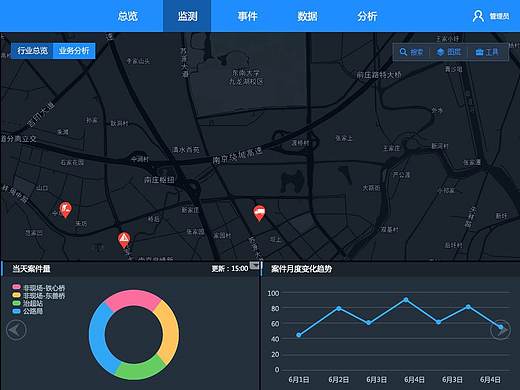Go to the 分析 tab
Viewport: 520px width, 390px height.
coord(367,16)
